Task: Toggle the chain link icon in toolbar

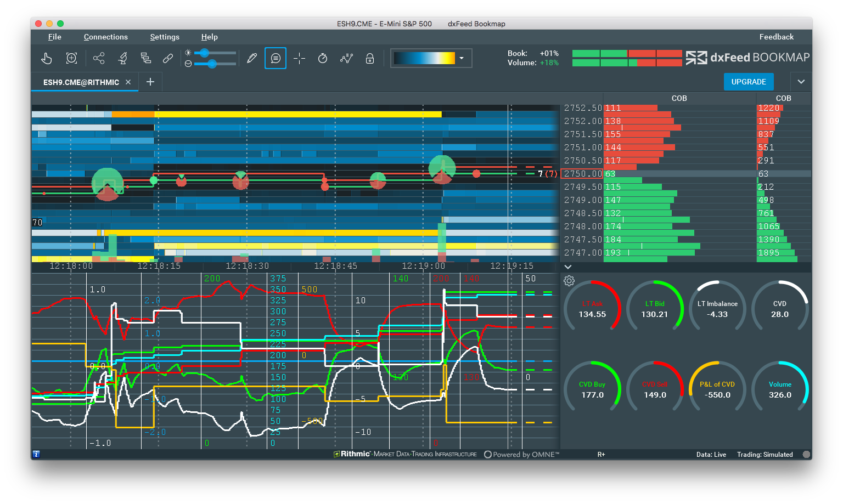Action: point(168,58)
